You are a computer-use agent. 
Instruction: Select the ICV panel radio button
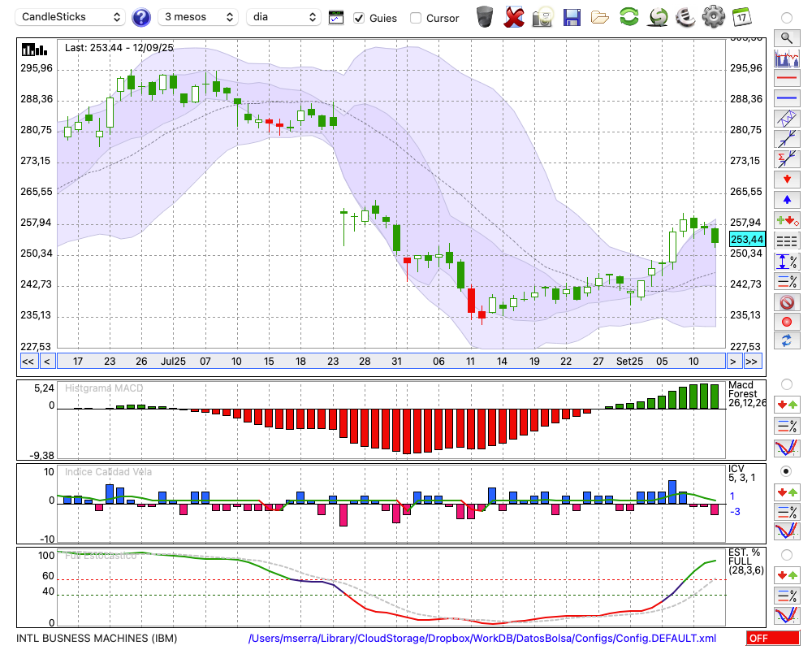[787, 471]
